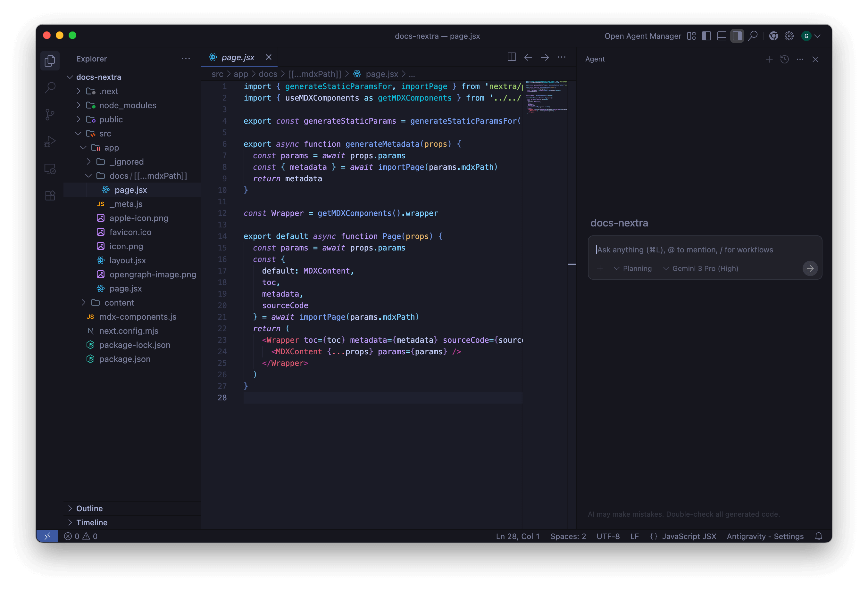Click Antigravity - Settings in status bar
The height and width of the screenshot is (590, 868).
(765, 536)
